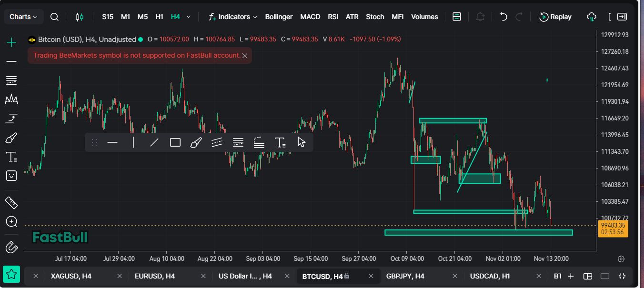Select rectangle shape in floating drawing toolbar

tap(175, 142)
